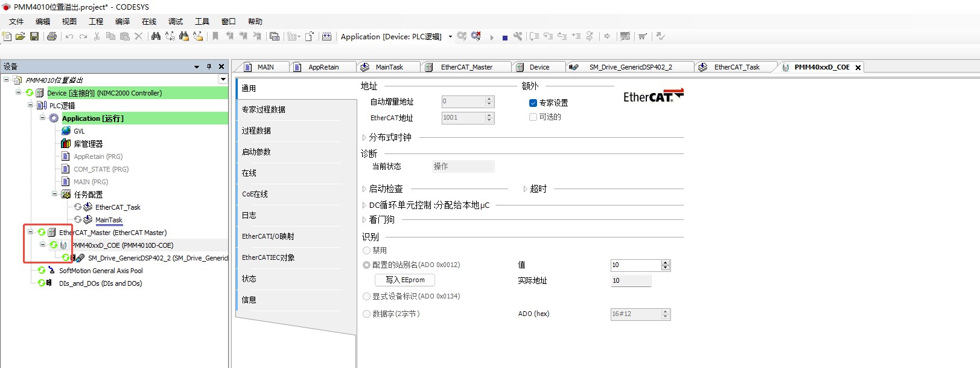This screenshot has width=980, height=368.
Task: Open the 编译 menu
Action: point(122,21)
